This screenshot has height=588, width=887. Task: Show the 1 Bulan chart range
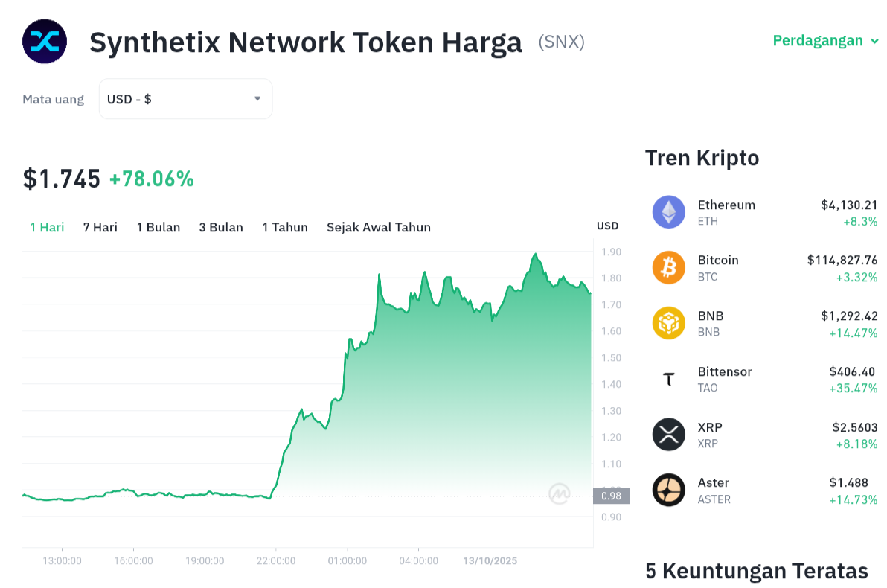click(158, 227)
